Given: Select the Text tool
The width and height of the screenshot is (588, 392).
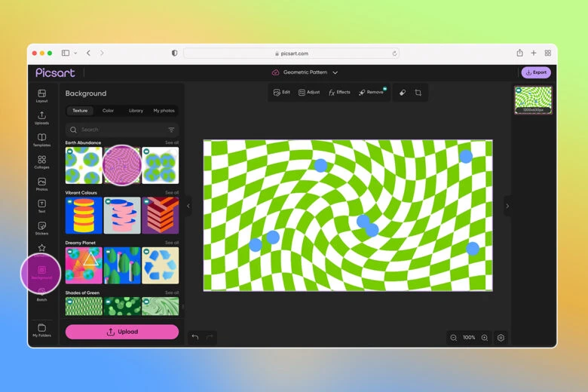Looking at the screenshot, I should click(41, 206).
